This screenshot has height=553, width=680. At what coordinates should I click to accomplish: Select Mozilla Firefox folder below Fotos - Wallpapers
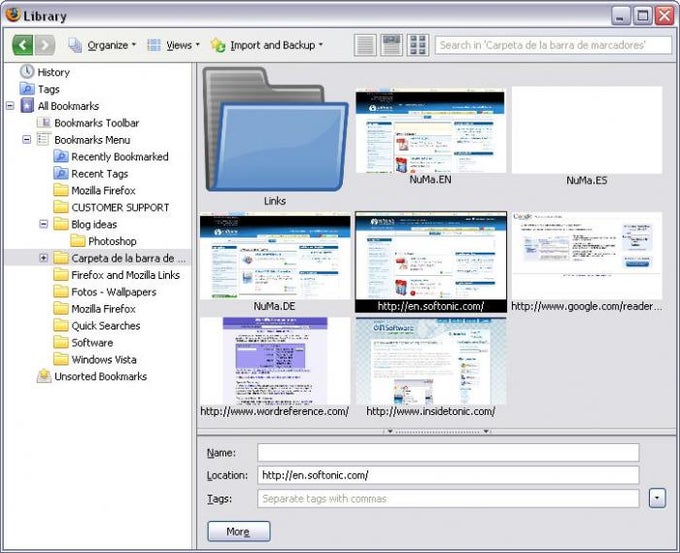click(x=103, y=309)
